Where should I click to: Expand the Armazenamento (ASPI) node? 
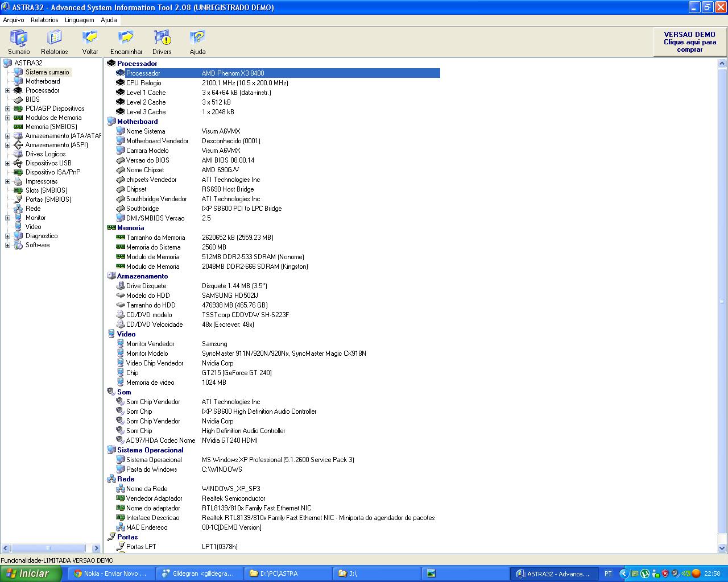8,145
